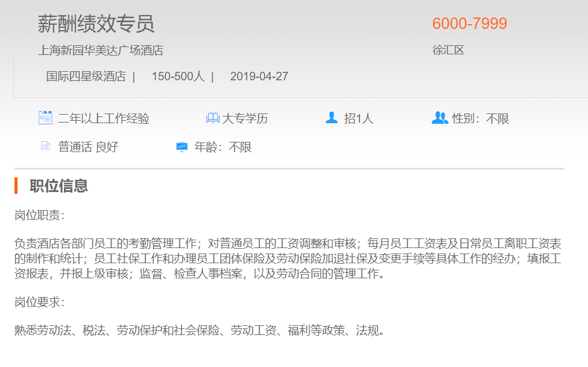Click the 150-500人 company size text
588x367 pixels.
pos(178,77)
